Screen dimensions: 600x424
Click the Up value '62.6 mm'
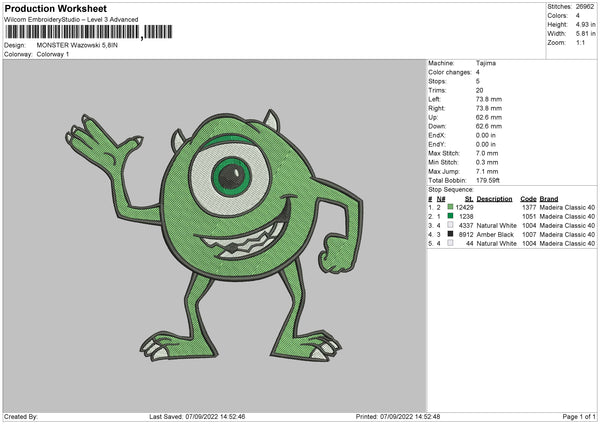489,117
